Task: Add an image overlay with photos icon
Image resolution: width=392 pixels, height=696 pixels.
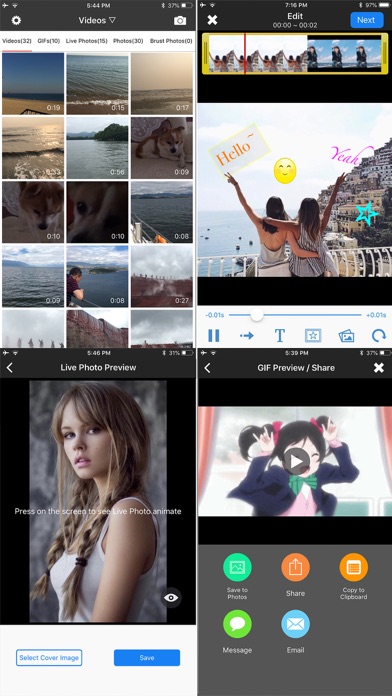Action: (x=346, y=336)
